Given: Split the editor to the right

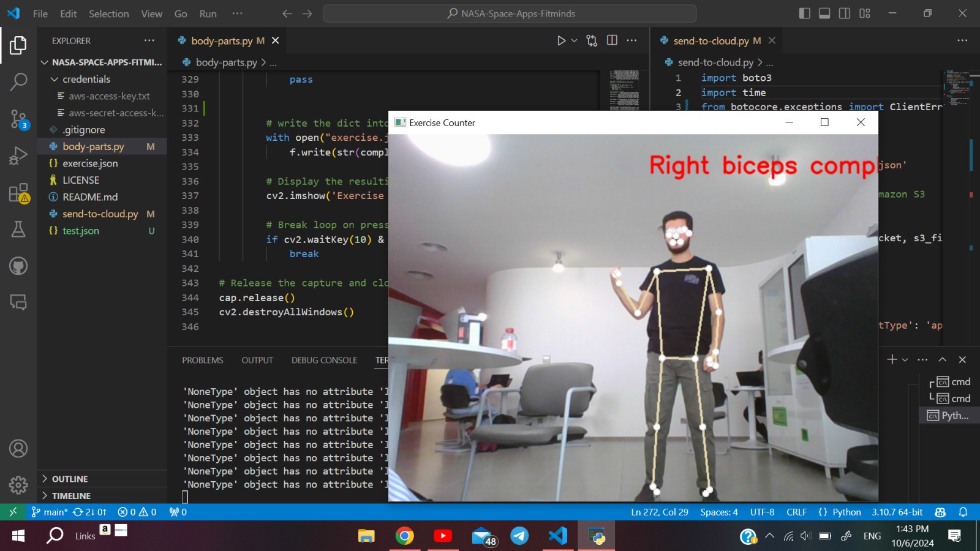Looking at the screenshot, I should pyautogui.click(x=612, y=40).
